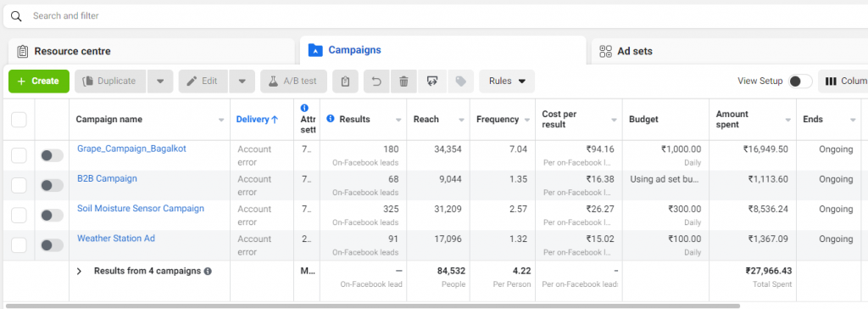Image resolution: width=868 pixels, height=309 pixels.
Task: Check the B2B Campaign row checkbox
Action: click(x=19, y=186)
